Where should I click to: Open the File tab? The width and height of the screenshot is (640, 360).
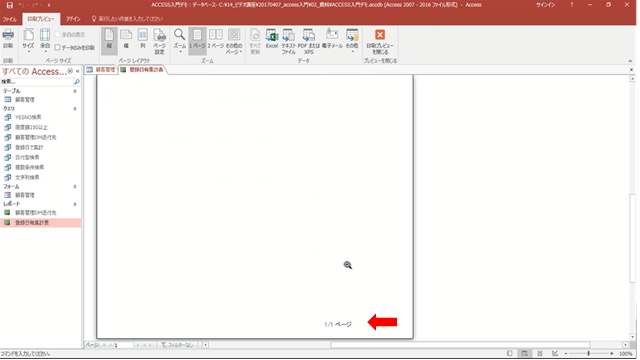tap(9, 19)
